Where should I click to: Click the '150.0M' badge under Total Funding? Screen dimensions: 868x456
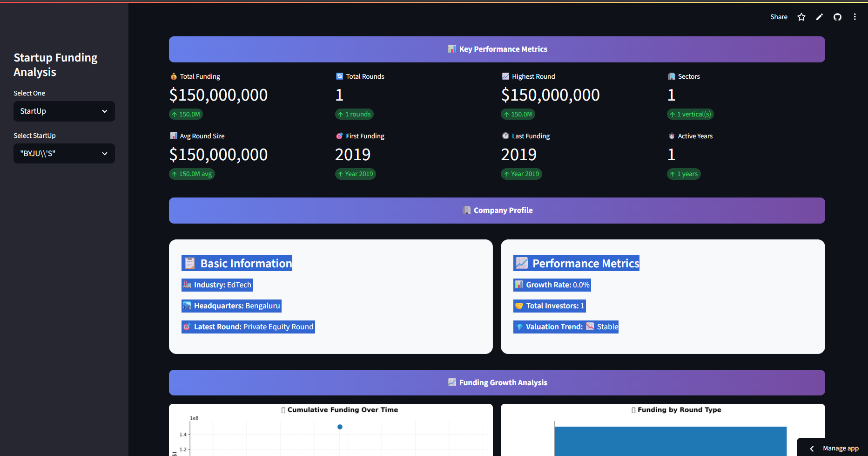coord(186,114)
